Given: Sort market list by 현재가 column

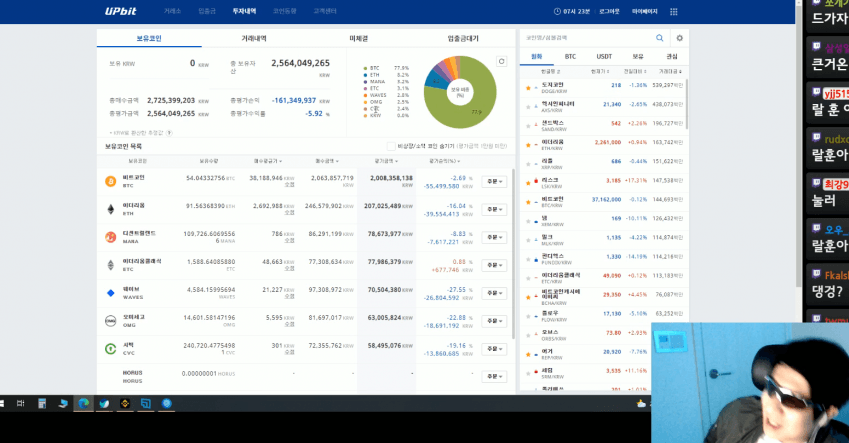Looking at the screenshot, I should (600, 71).
